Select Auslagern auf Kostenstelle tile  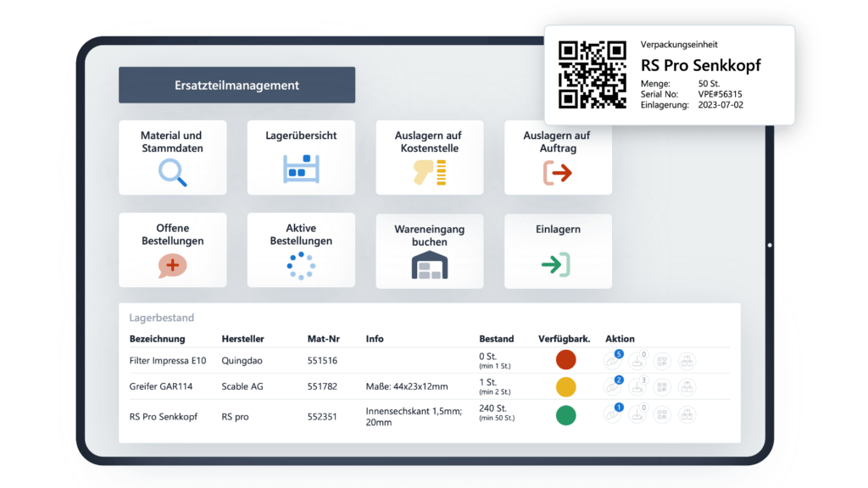click(x=429, y=158)
